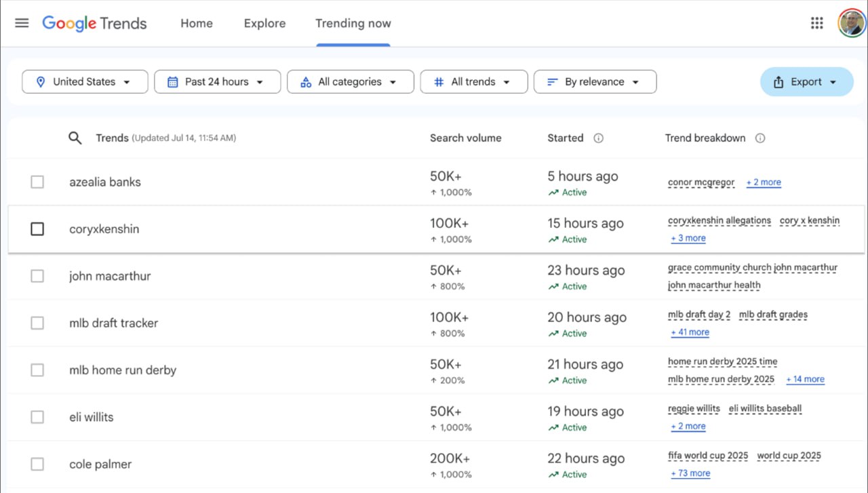Click the Active trend icon for john macarthur
Screen dimensions: 868x493
[x=553, y=287]
